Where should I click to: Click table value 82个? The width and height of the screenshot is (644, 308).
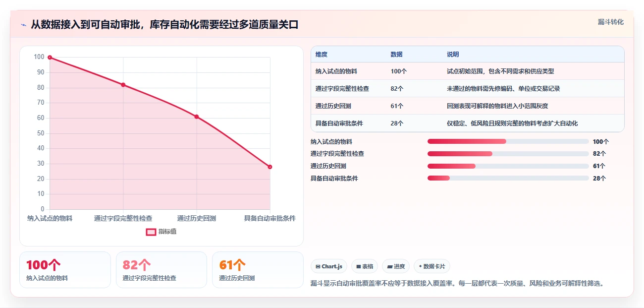click(397, 89)
